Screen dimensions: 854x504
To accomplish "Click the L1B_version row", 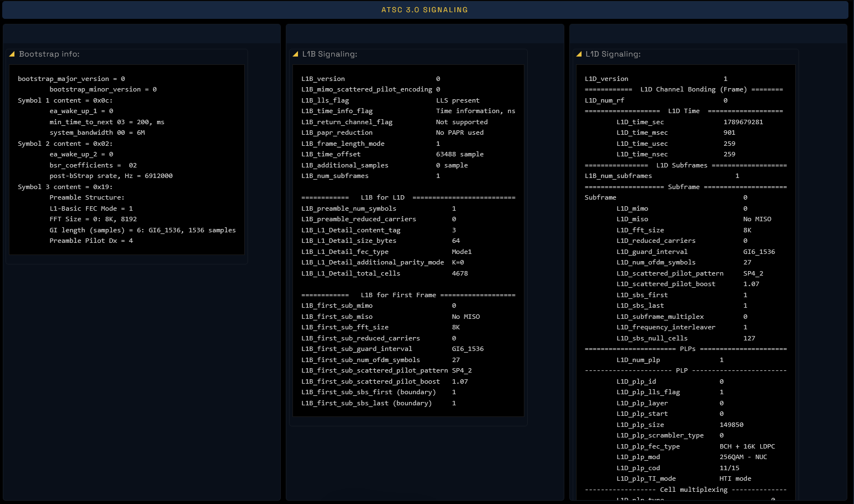I will tap(371, 79).
